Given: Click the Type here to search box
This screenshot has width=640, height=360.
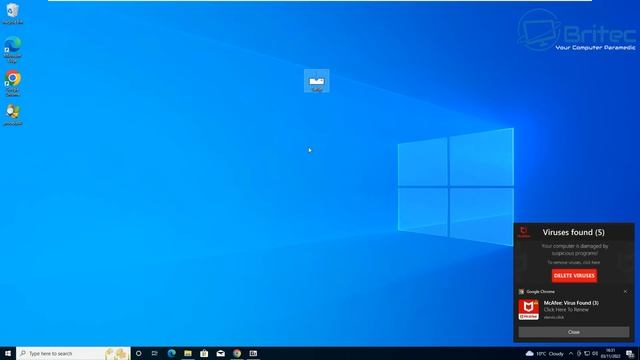Looking at the screenshot, I should pyautogui.click(x=73, y=353).
